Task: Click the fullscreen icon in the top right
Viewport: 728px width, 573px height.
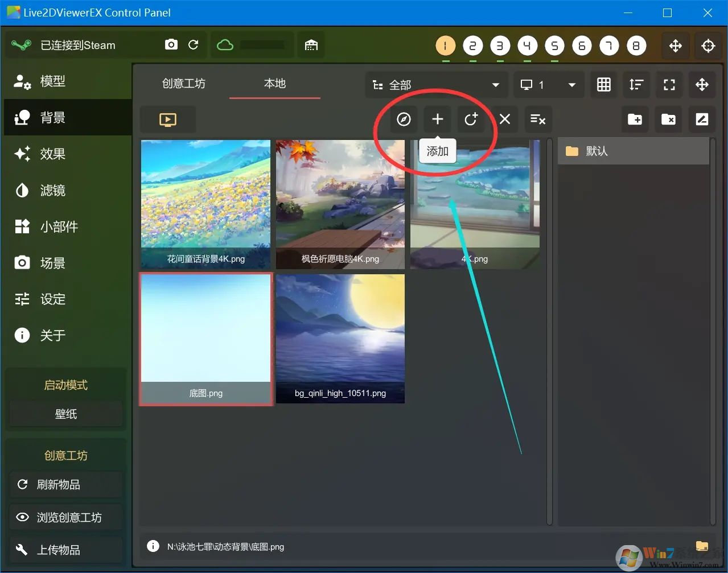Action: [669, 84]
